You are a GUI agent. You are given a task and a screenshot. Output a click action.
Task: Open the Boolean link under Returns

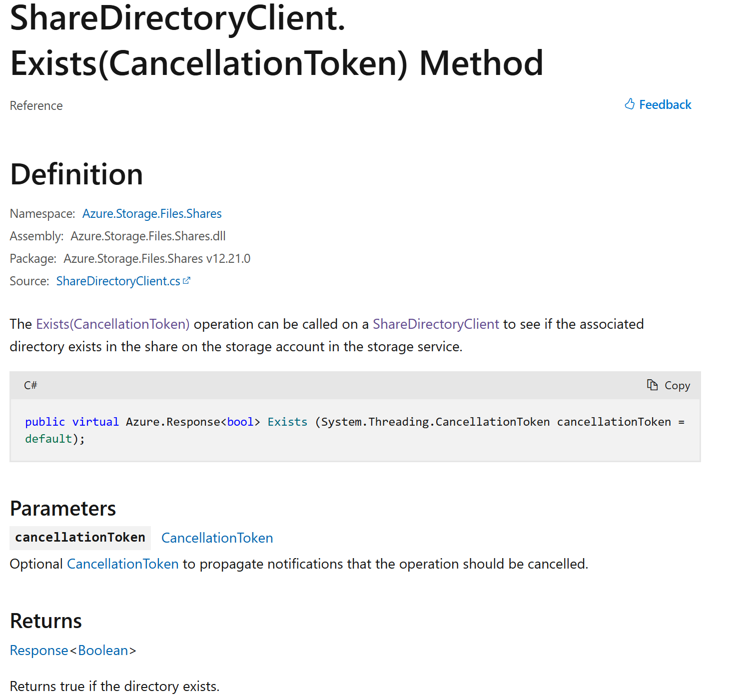(x=103, y=651)
